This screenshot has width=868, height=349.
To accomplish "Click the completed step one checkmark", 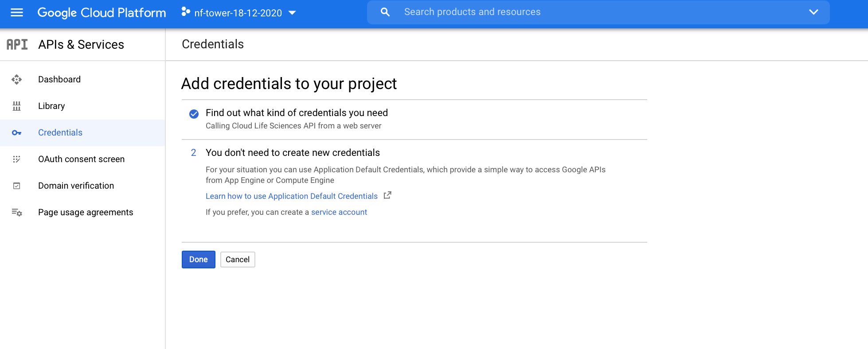I will coord(194,114).
